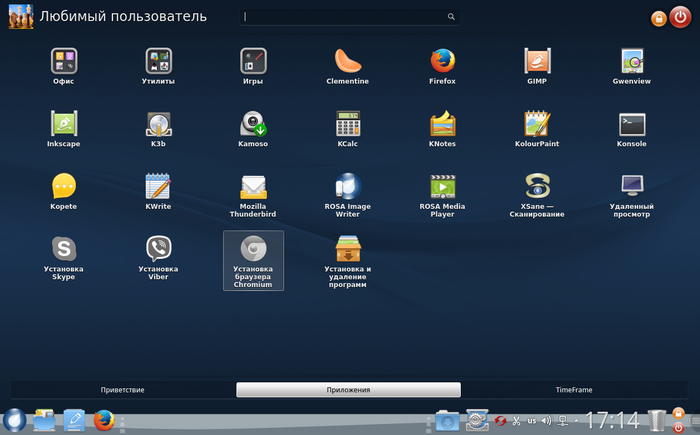Click the orange lock screen button
This screenshot has height=435, width=700.
[x=658, y=18]
